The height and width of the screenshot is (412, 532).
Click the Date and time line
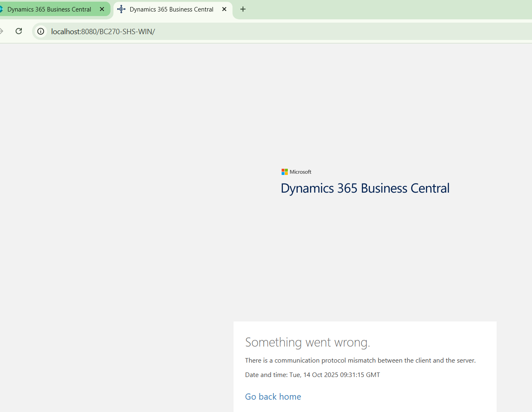(312, 375)
